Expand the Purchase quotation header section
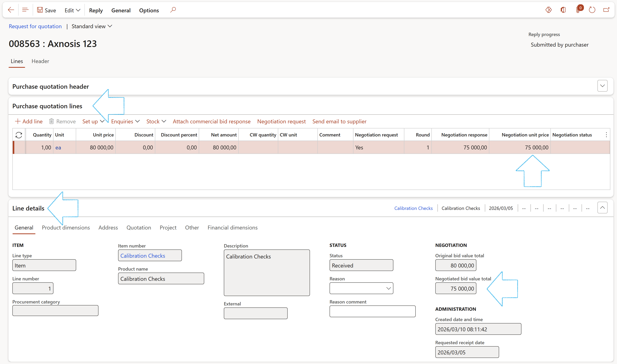Viewport: 617px width, 364px height. [602, 86]
